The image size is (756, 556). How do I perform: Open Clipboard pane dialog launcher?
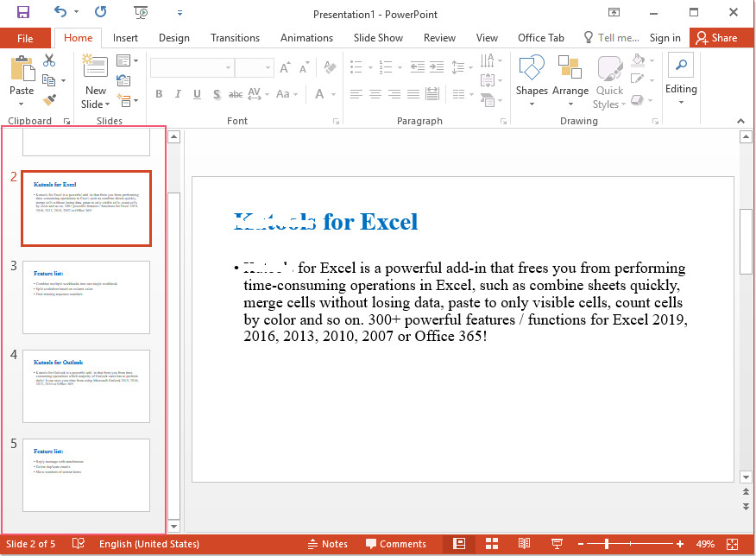coord(67,122)
